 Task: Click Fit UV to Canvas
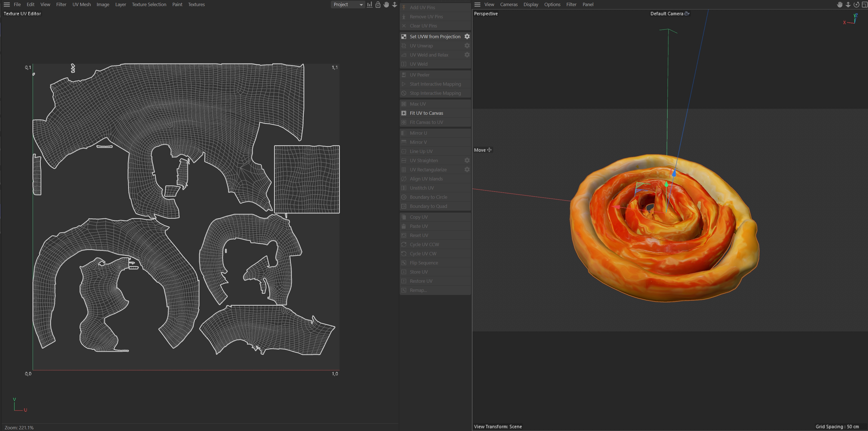point(426,113)
